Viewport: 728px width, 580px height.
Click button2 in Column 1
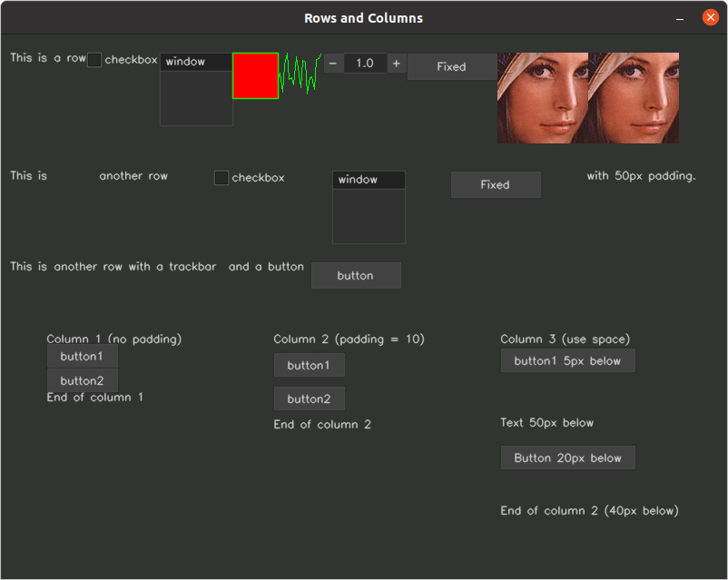point(83,380)
